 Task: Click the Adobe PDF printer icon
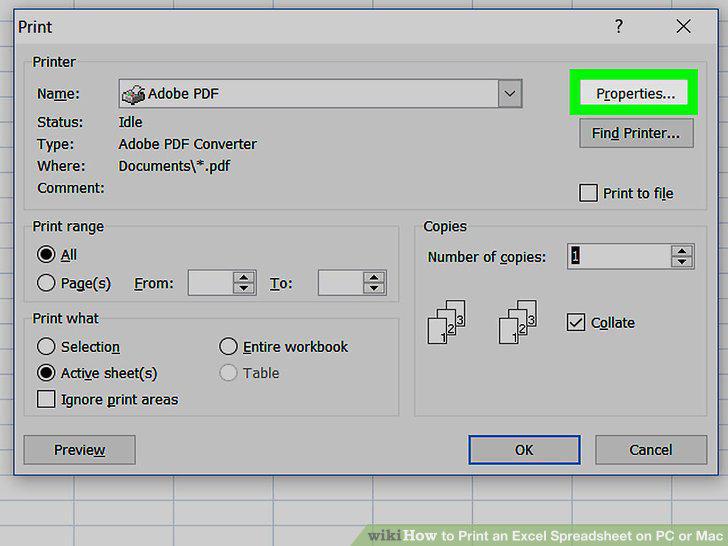[133, 94]
